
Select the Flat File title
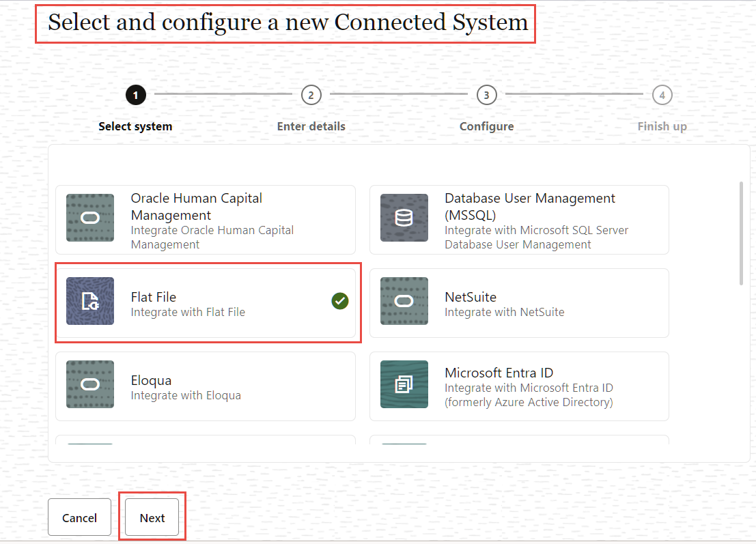(154, 297)
